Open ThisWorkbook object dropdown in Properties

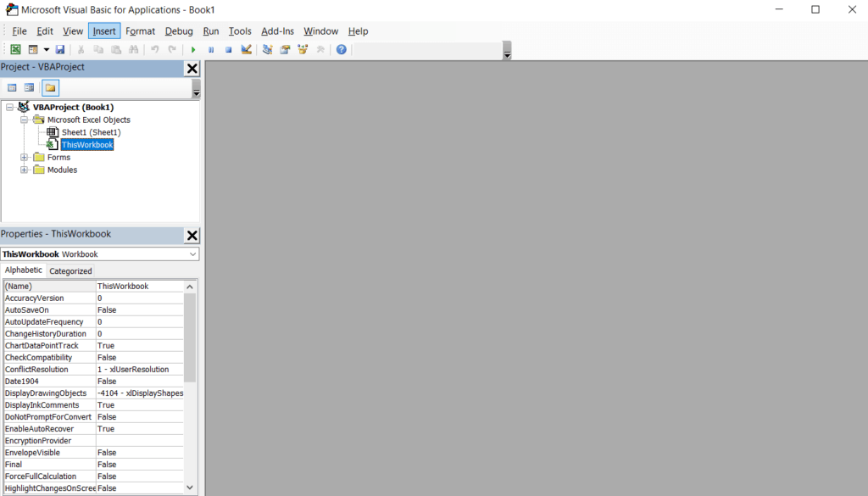point(192,254)
